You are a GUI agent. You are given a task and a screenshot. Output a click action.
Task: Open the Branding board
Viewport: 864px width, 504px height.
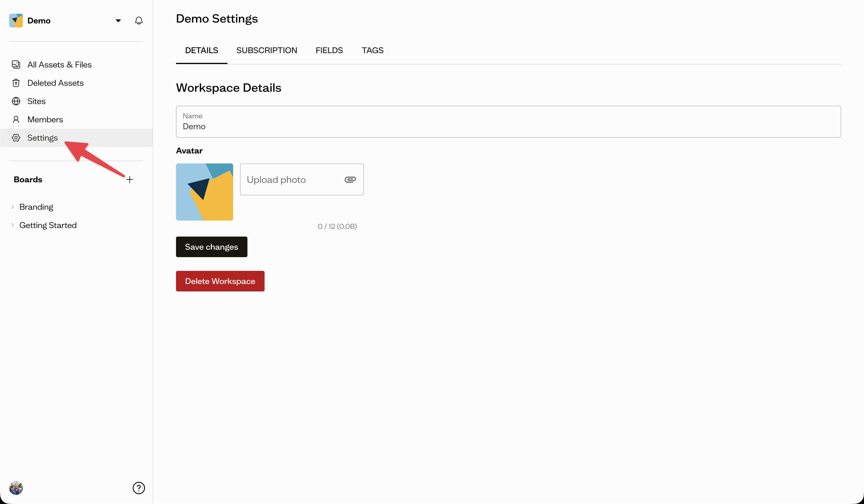[36, 207]
